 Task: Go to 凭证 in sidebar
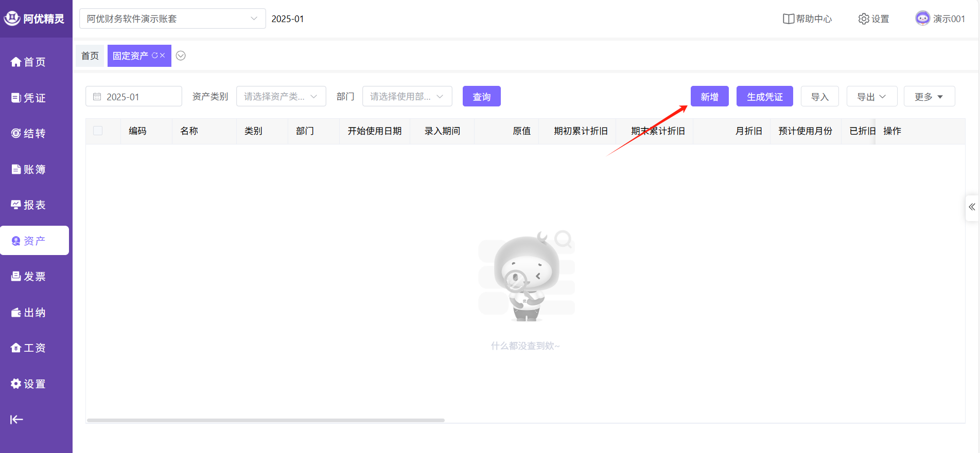(29, 98)
